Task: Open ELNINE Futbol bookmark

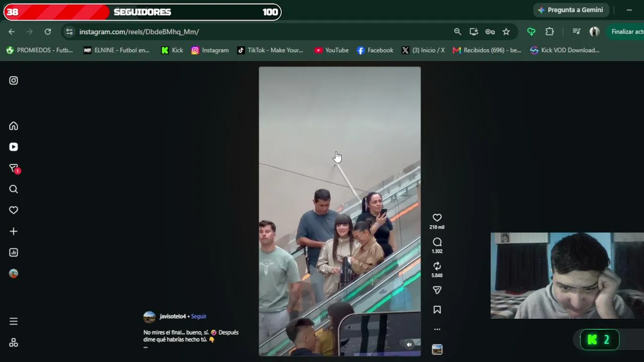Action: pyautogui.click(x=117, y=50)
